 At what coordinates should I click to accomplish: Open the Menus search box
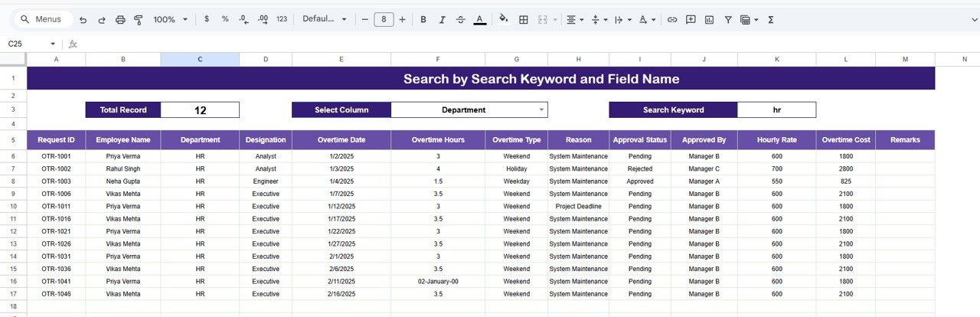(x=44, y=19)
